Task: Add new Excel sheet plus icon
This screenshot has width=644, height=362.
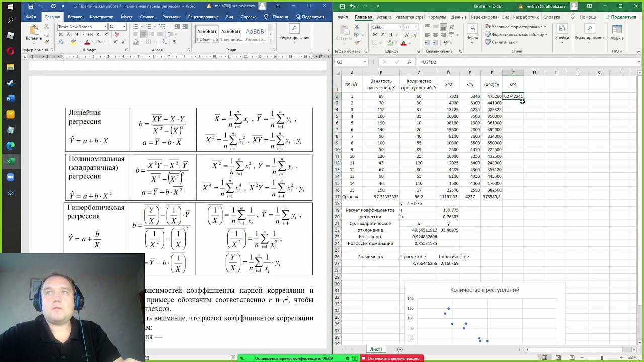Action: coord(400,349)
